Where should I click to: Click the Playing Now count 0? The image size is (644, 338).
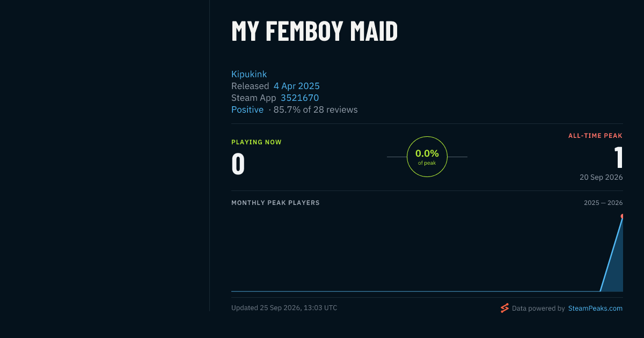[x=238, y=164]
